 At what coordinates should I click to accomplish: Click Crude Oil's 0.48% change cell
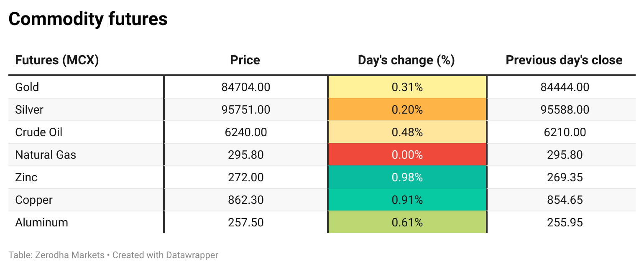click(x=407, y=132)
